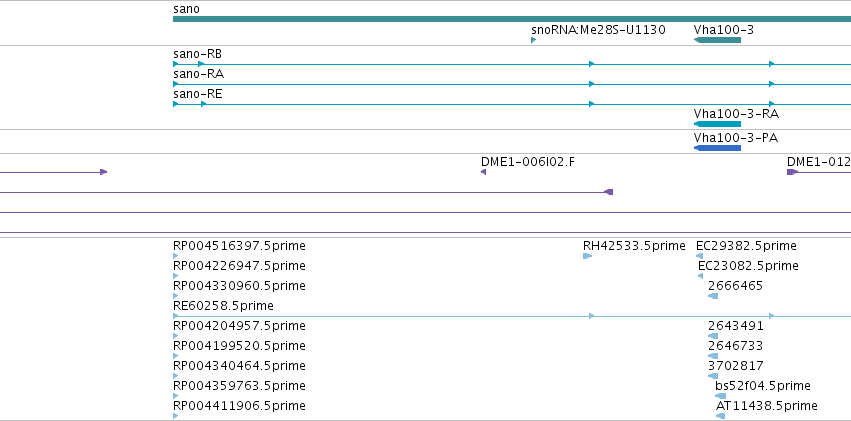Image resolution: width=851 pixels, height=421 pixels.
Task: Click the RP004516397.5prime label text
Action: click(x=239, y=246)
